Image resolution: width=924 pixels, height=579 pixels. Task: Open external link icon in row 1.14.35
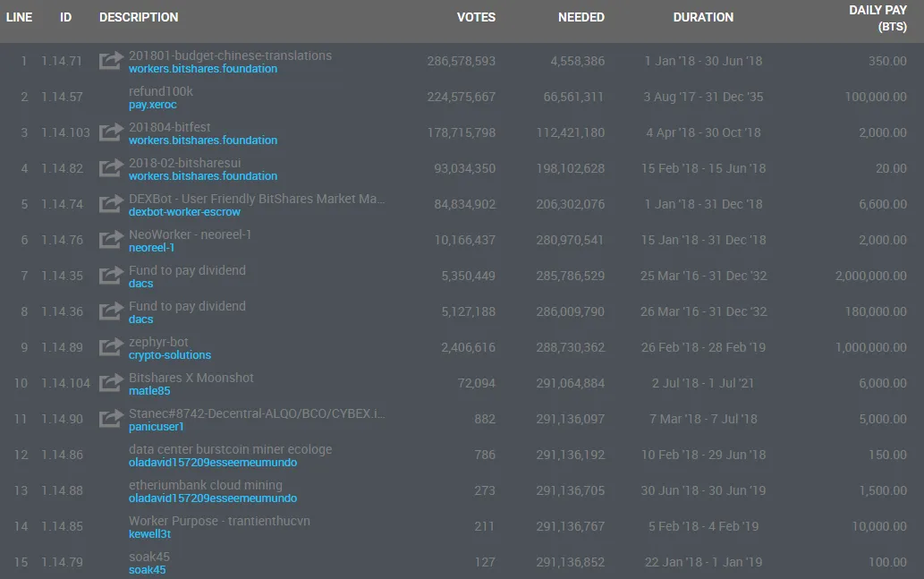[x=112, y=275]
